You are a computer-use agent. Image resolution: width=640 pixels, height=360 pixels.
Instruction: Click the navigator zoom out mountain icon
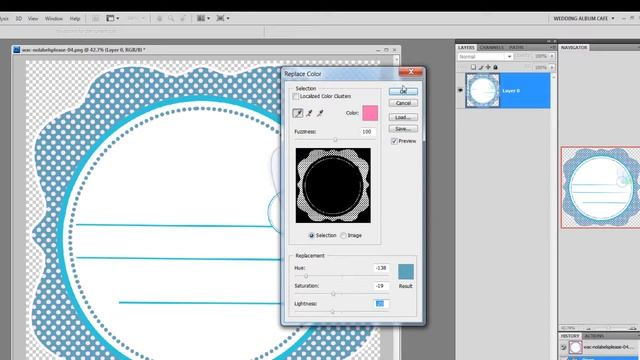click(x=588, y=328)
